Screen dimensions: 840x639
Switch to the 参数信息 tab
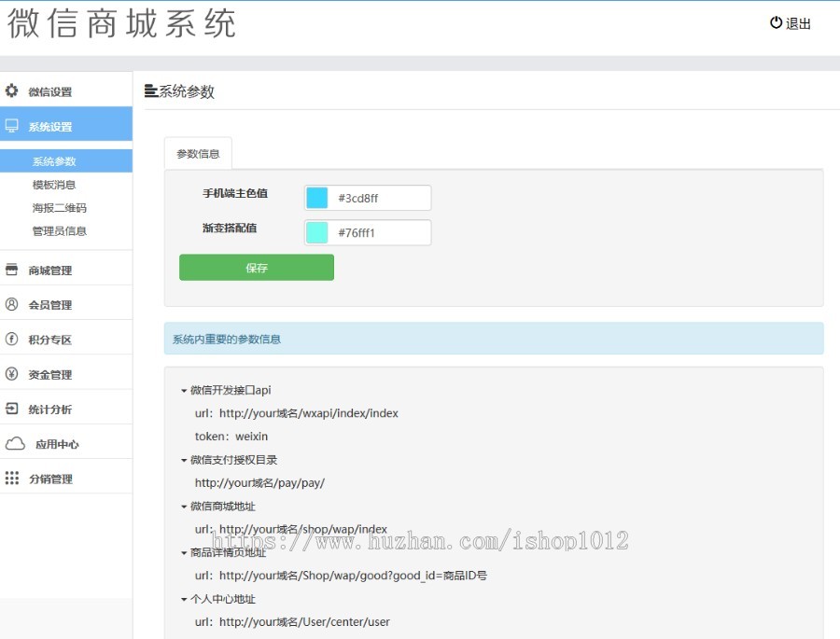click(x=198, y=154)
